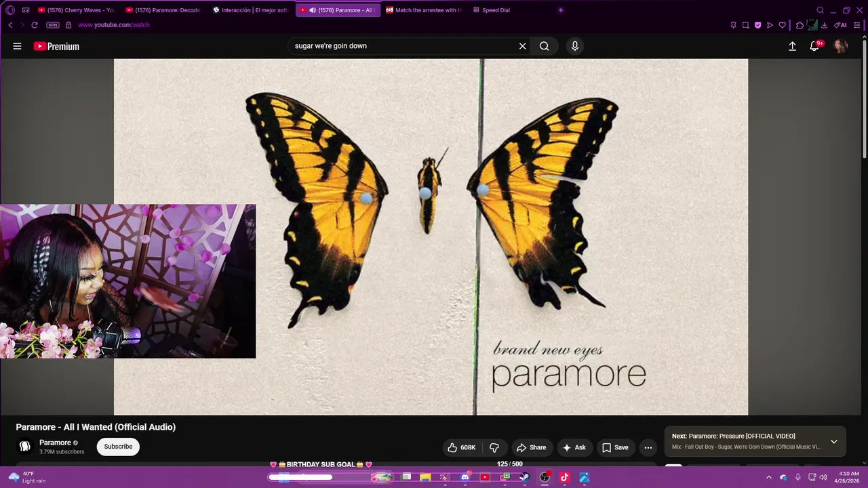Add page to bookmarks with the heart

click(782, 25)
